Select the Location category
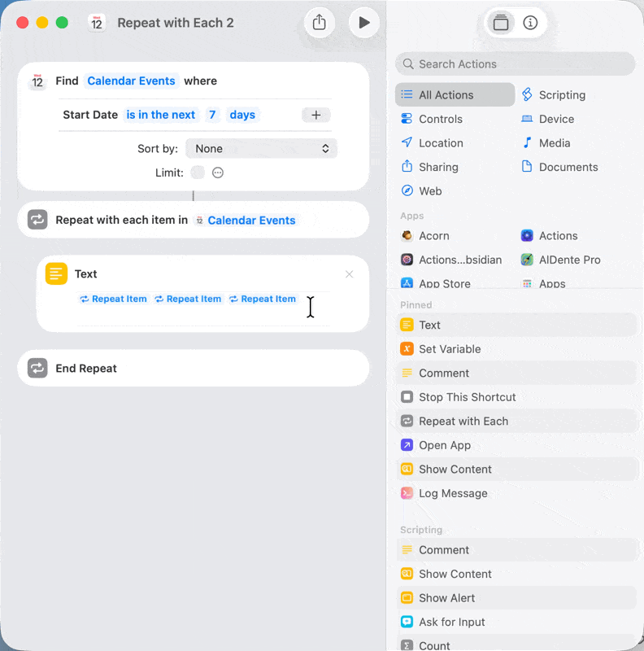Screen dimensions: 644x651 pyautogui.click(x=440, y=143)
